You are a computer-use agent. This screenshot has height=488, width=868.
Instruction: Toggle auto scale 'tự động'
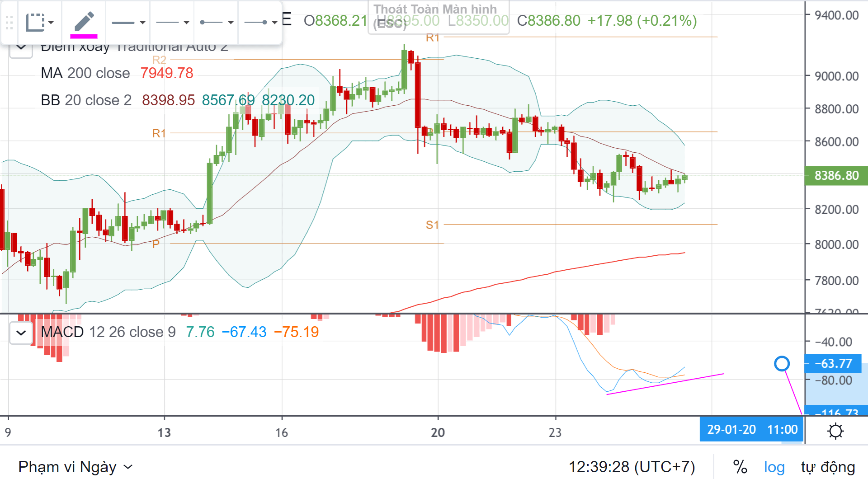pyautogui.click(x=828, y=467)
